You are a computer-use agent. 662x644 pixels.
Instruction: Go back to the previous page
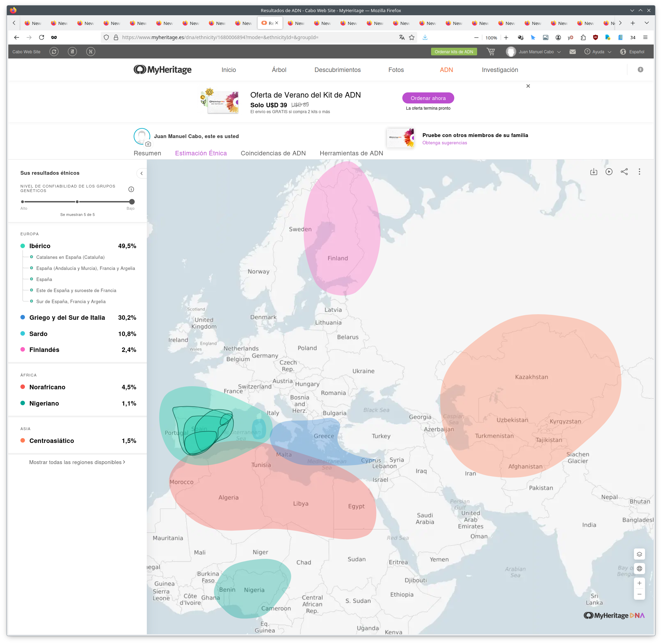point(17,37)
